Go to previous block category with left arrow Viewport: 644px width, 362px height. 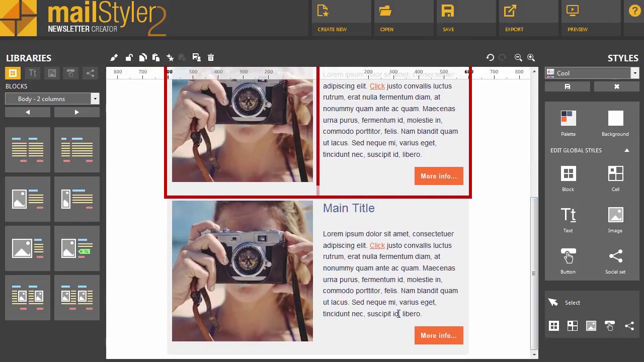click(28, 112)
